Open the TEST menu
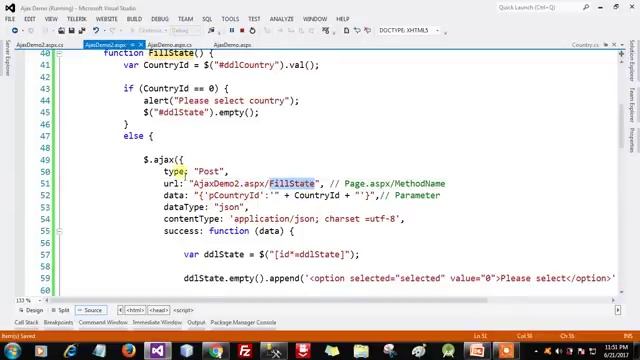Viewport: 640px width, 360px height. pos(254,19)
